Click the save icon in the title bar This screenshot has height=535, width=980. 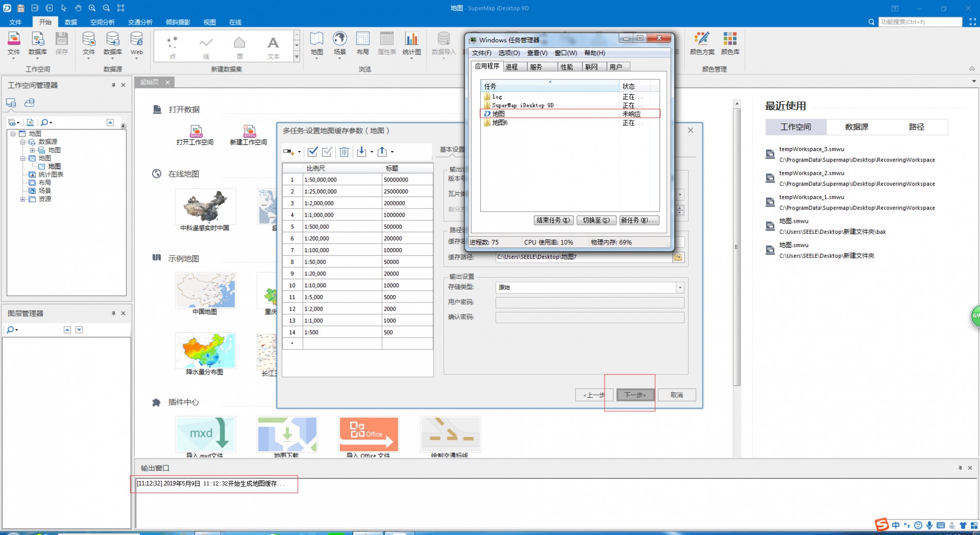[x=21, y=8]
